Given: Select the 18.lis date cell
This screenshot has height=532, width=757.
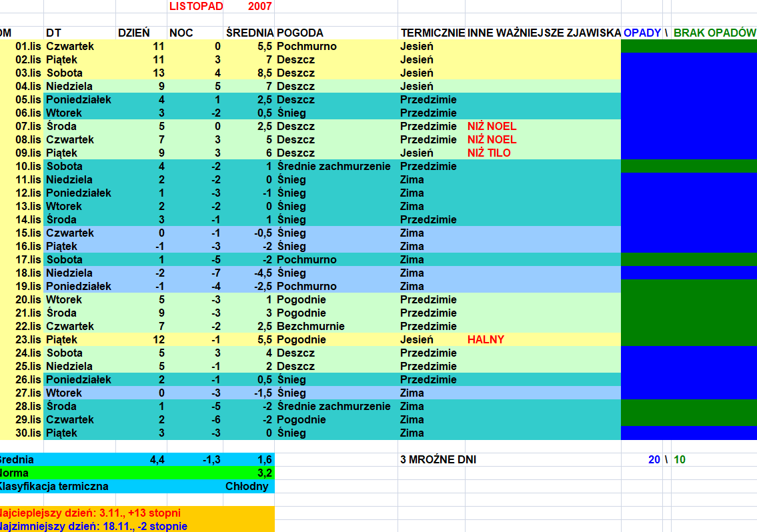Looking at the screenshot, I should [28, 273].
